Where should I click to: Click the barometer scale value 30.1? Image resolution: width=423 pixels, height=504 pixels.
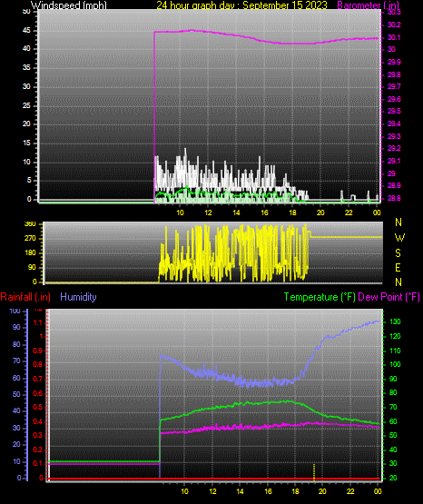[394, 37]
